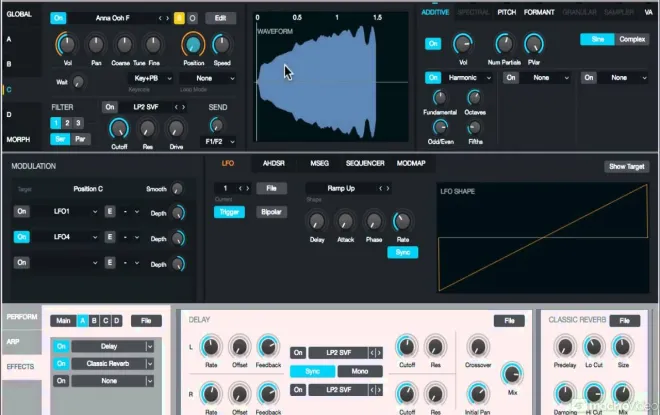Open the Key+PB keymode dropdown
660x415 pixels.
point(151,78)
